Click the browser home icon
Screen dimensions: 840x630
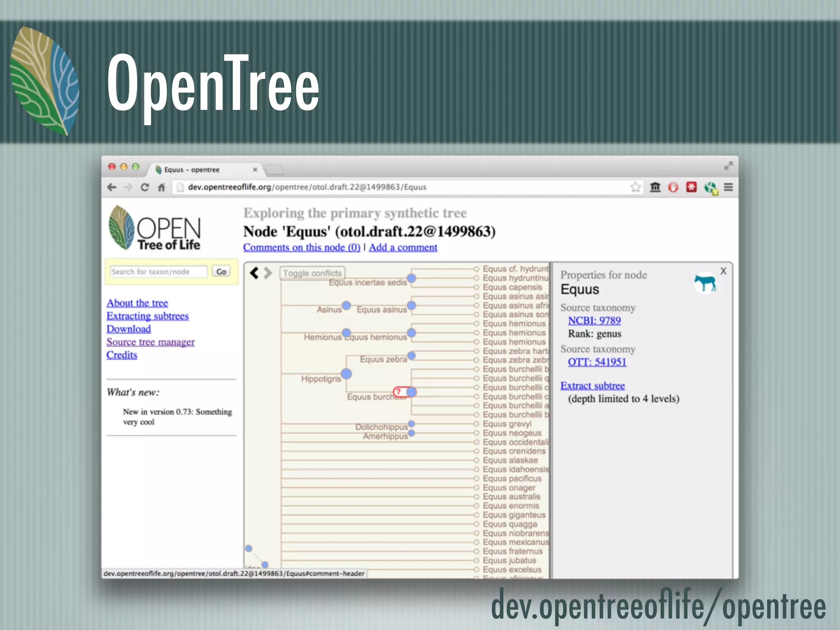(162, 187)
